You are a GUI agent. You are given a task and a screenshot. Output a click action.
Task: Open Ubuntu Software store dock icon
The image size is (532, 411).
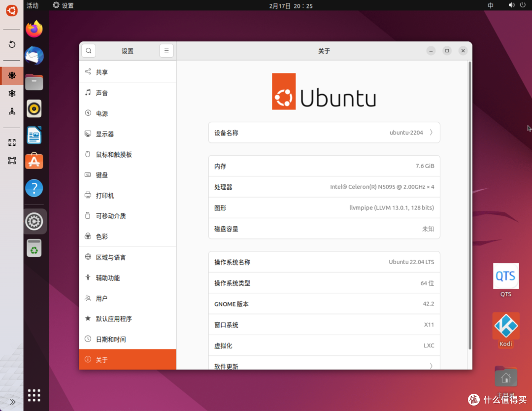coord(34,161)
